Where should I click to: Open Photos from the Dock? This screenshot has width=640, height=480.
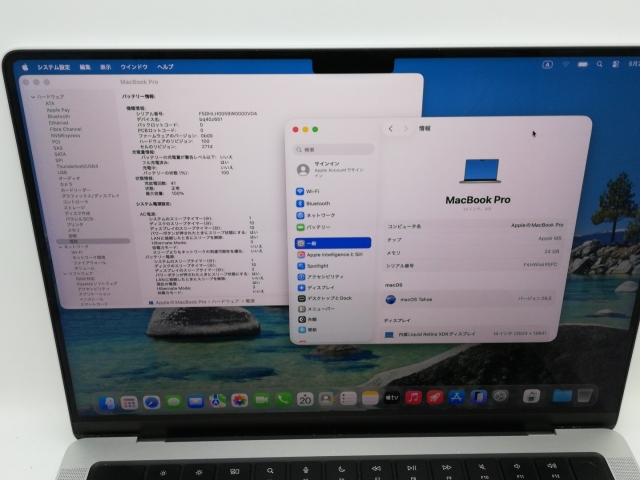(240, 400)
